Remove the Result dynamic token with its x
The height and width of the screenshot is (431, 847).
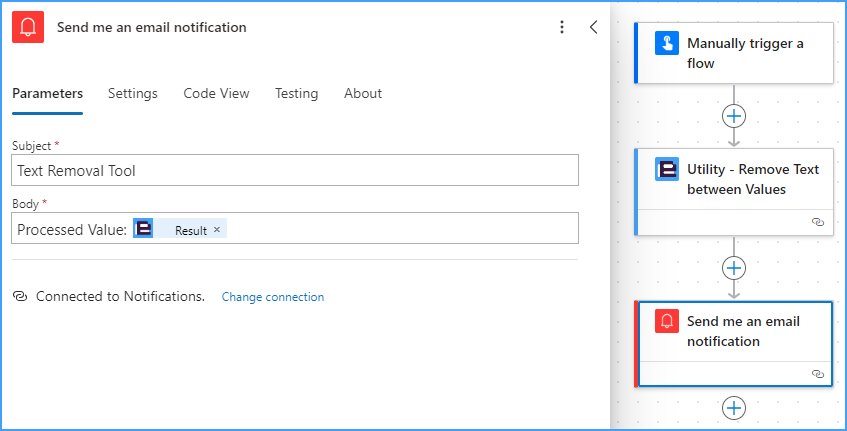pos(217,230)
